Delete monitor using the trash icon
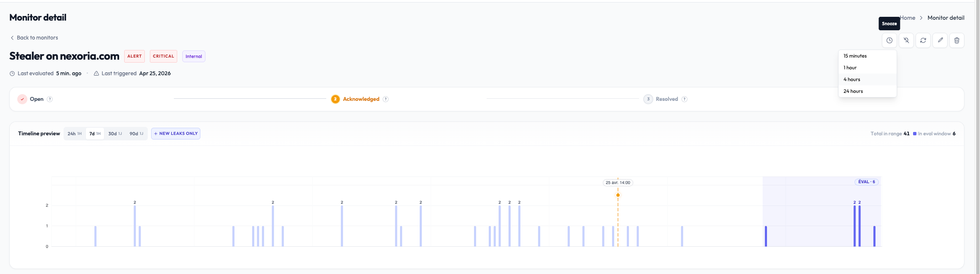The image size is (980, 274). coord(956,40)
